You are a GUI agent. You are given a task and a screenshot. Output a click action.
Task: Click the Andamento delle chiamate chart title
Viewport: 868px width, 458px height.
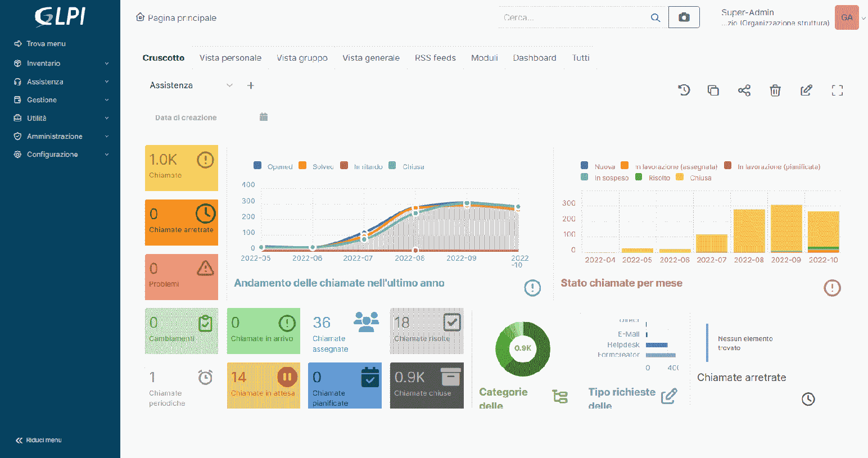pos(339,283)
